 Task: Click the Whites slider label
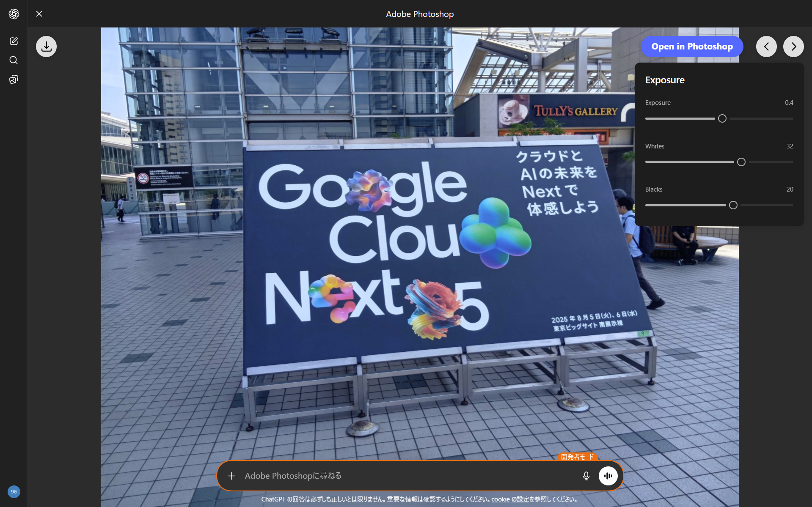pyautogui.click(x=655, y=146)
